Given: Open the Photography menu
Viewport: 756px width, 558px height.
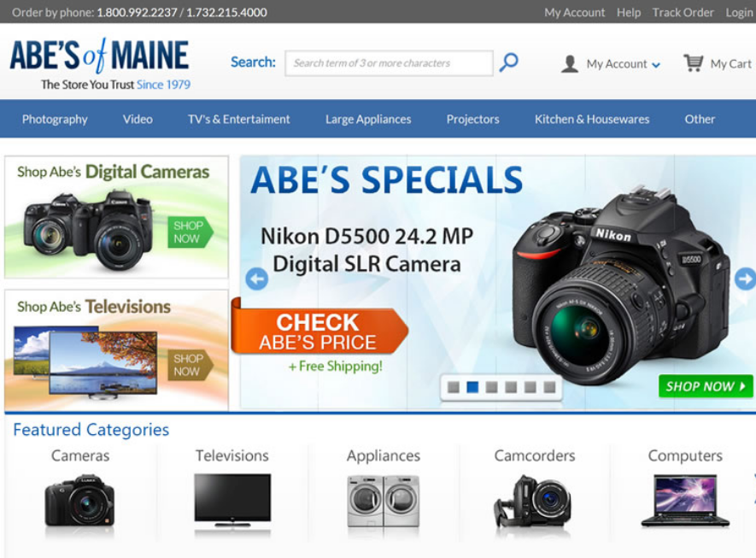Looking at the screenshot, I should click(55, 119).
